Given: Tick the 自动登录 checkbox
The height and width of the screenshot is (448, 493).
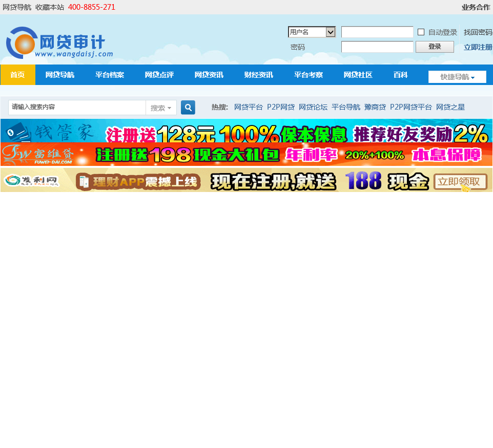Looking at the screenshot, I should pos(421,32).
